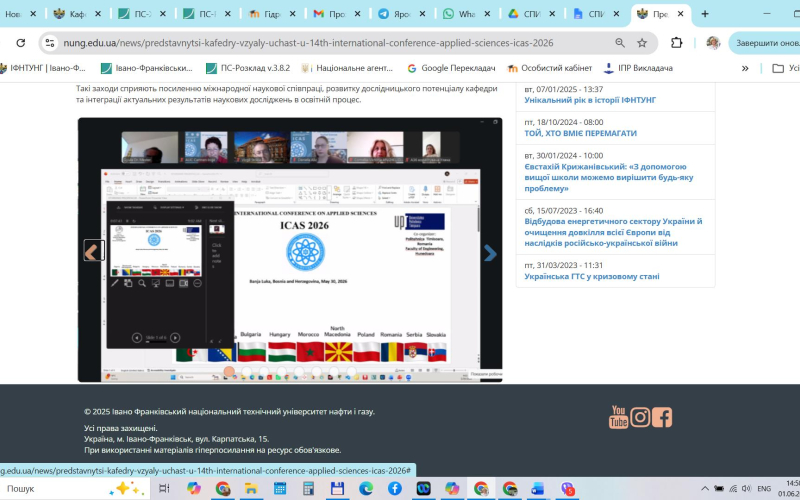Switch to the WhatsApp tab
Viewport: 800px width, 500px height.
pos(466,14)
